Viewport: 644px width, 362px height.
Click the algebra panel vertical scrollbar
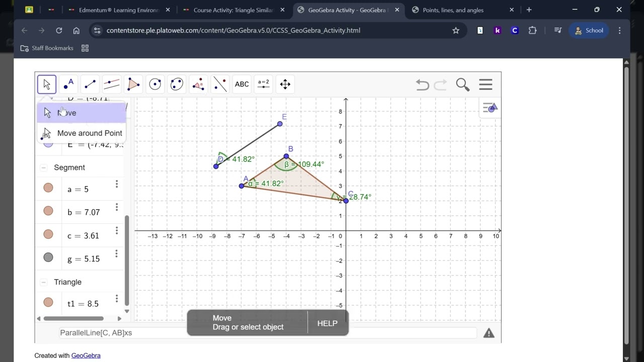127,260
